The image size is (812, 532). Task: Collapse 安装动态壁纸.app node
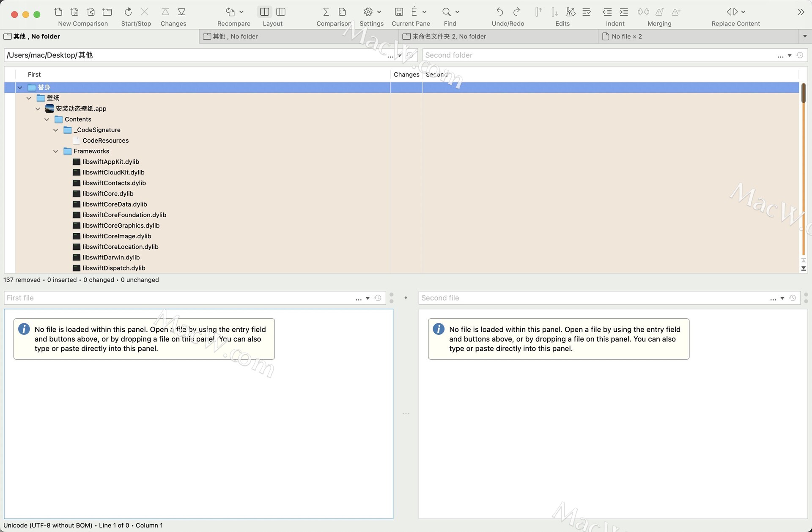[38, 108]
